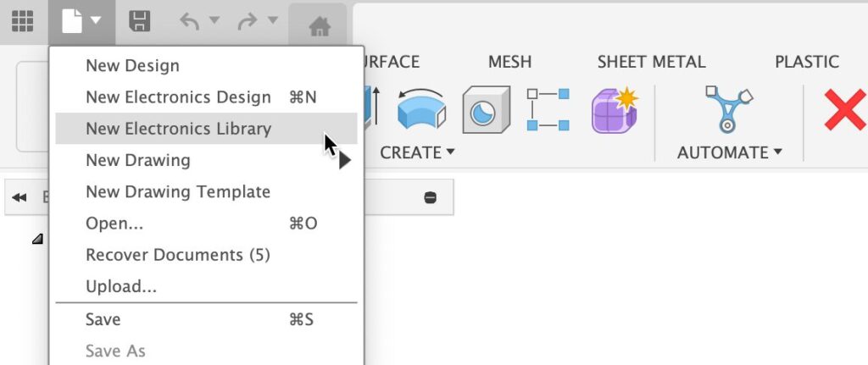Image resolution: width=868 pixels, height=365 pixels.
Task: Expand the AUTOMATE dropdown menu
Action: 728,152
